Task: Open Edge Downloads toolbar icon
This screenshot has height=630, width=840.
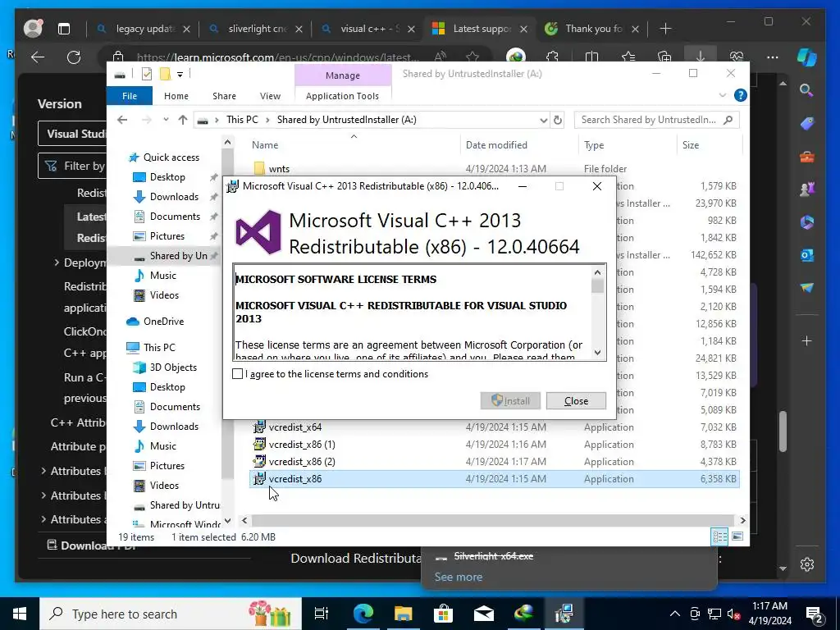Action: coord(700,57)
